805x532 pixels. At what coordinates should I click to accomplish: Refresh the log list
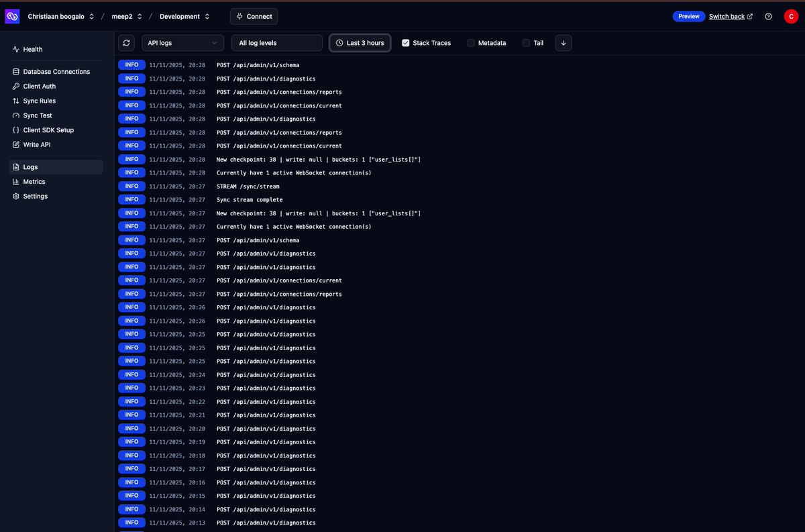click(x=127, y=42)
